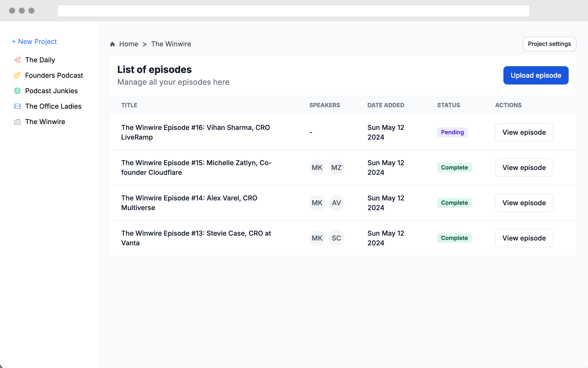The height and width of the screenshot is (368, 588).
Task: Click the SC speaker avatar on Episode #13
Action: [x=337, y=238]
